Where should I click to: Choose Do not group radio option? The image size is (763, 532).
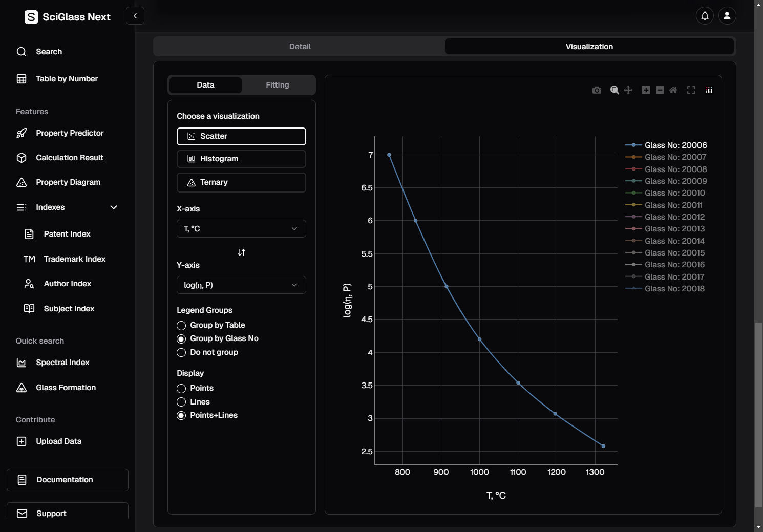(x=181, y=353)
